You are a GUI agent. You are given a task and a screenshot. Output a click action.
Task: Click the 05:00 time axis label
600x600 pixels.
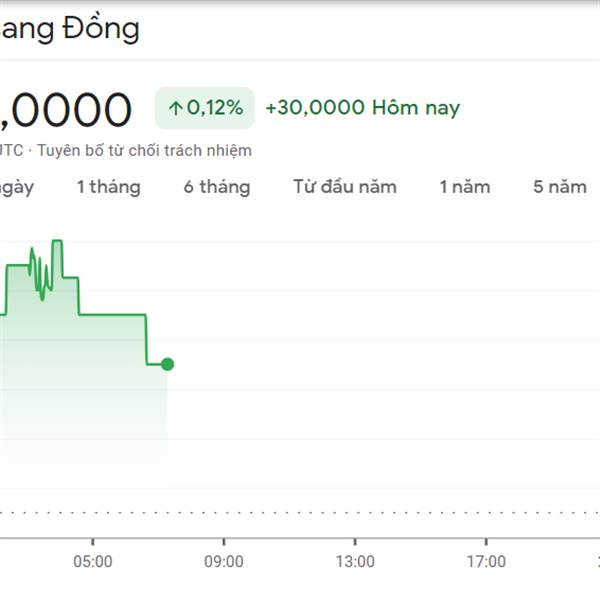click(x=93, y=562)
